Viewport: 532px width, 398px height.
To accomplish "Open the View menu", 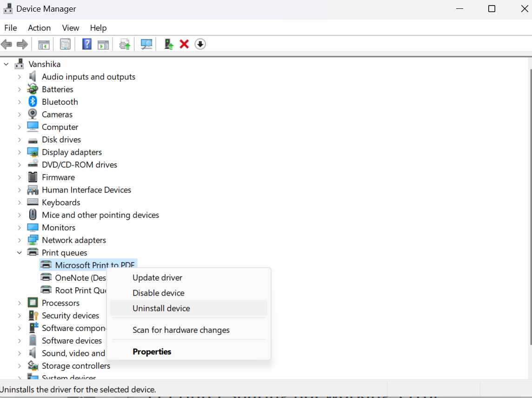I will tap(71, 28).
